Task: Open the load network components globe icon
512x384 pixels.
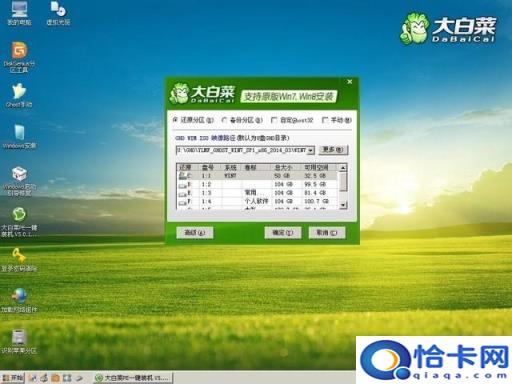Action: (x=19, y=300)
